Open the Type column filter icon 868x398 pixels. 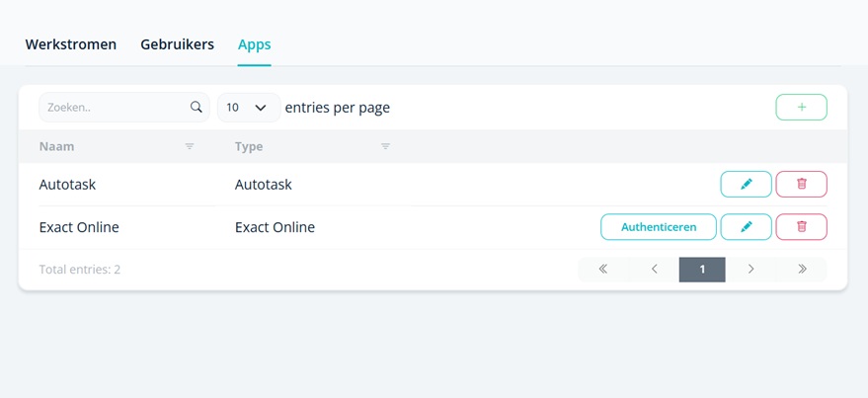pos(385,146)
